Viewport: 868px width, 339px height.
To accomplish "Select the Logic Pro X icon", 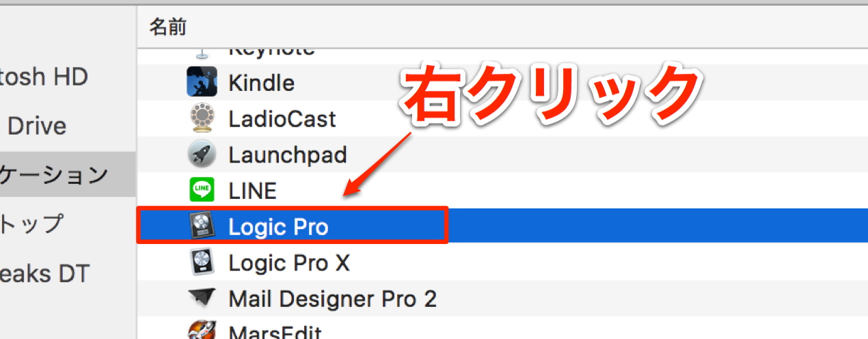I will tap(202, 262).
